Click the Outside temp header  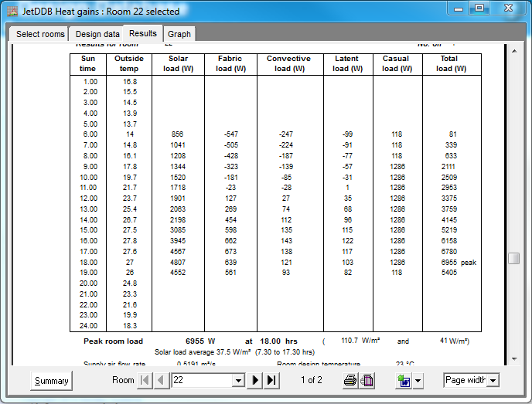(129, 63)
